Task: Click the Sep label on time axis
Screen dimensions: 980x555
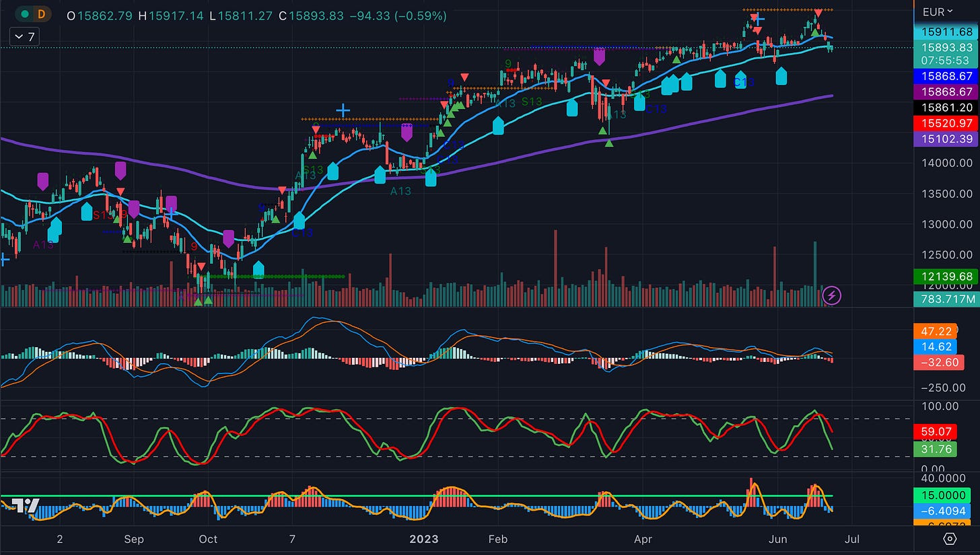Action: point(134,539)
